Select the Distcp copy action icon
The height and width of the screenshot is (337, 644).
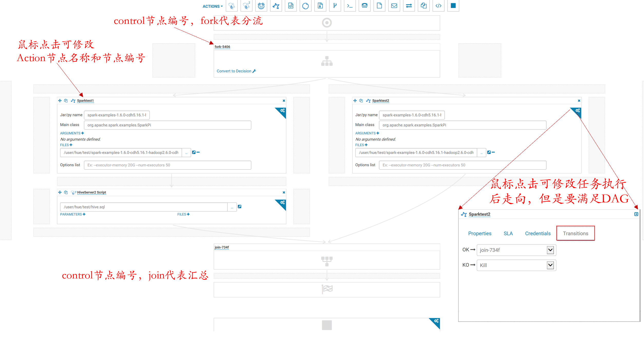point(424,6)
